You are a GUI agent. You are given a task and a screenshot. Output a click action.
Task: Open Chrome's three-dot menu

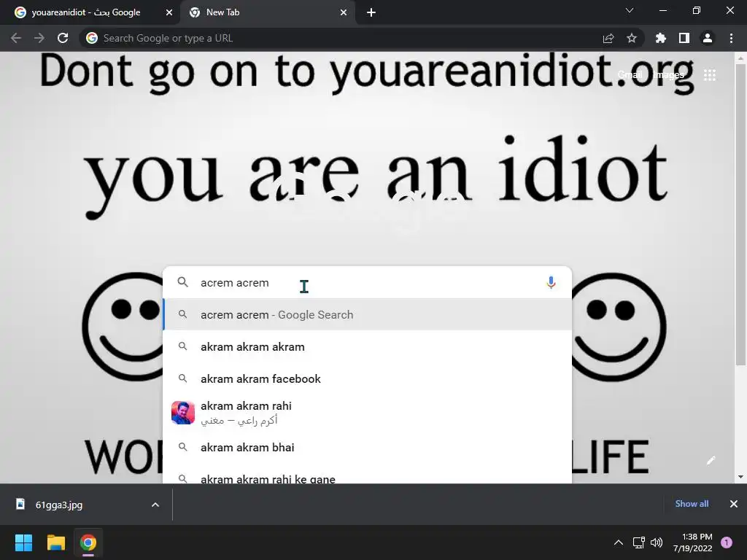click(731, 38)
